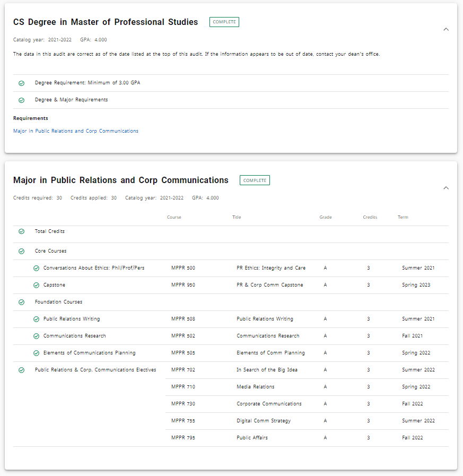
Task: Click 'Conversations About Ethics: Phil/Prof/Pers' requirement
Action: [x=94, y=268]
